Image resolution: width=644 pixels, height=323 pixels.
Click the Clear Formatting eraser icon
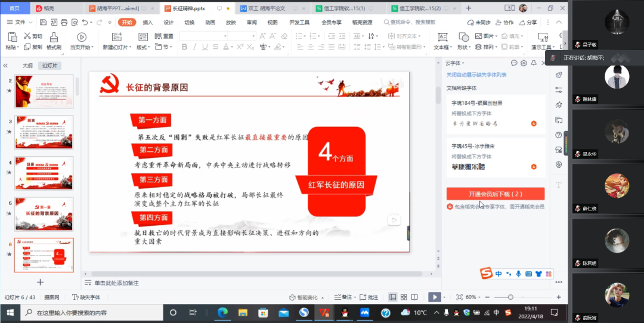pyautogui.click(x=283, y=36)
